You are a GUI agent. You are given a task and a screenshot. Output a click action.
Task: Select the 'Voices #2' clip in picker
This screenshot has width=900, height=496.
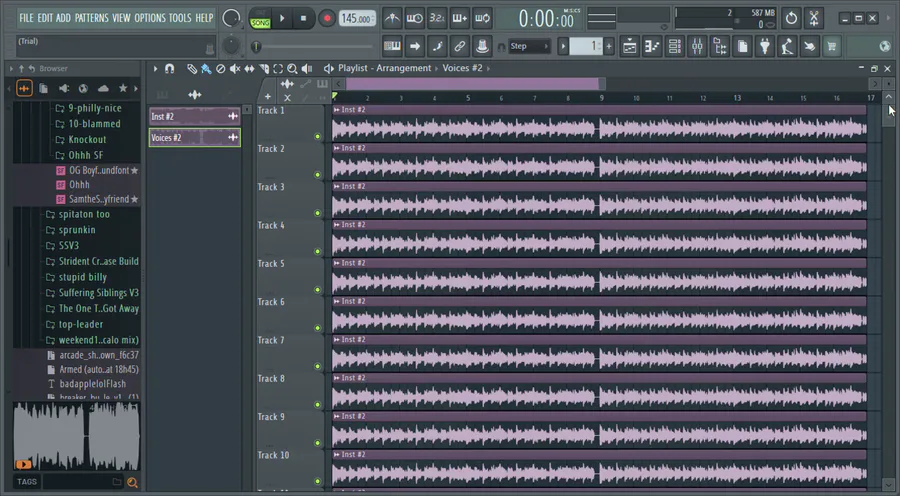pos(195,138)
